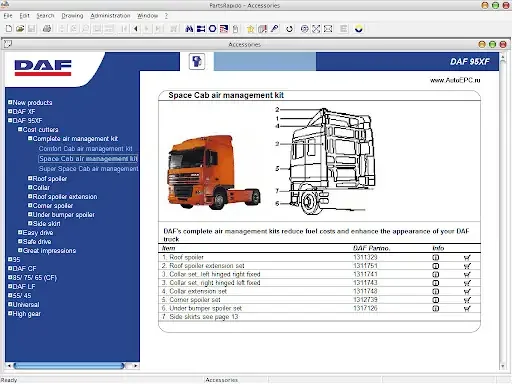The height and width of the screenshot is (384, 512).
Task: Collapse Cost cutters tree node
Action: point(20,129)
